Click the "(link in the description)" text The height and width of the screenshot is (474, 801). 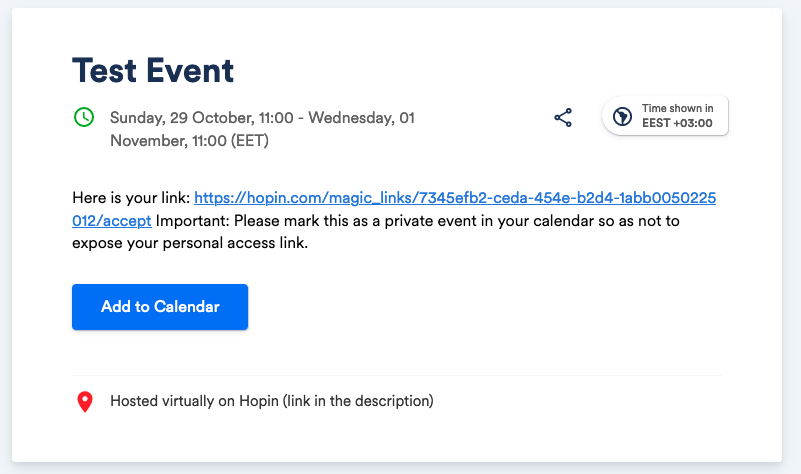coord(358,401)
